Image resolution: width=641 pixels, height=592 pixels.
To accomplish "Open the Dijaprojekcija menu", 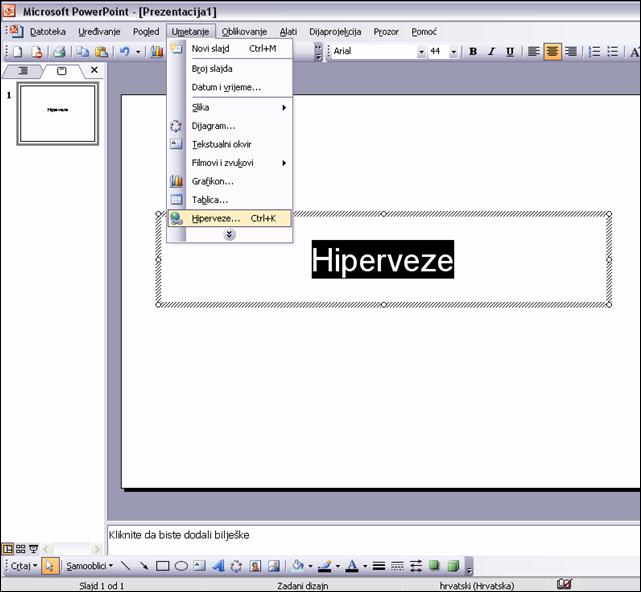I will tap(335, 31).
